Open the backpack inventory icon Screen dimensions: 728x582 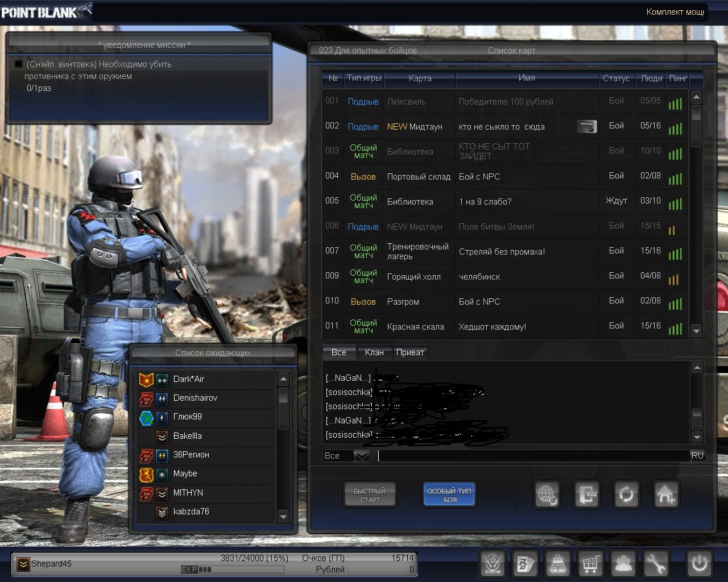558,564
